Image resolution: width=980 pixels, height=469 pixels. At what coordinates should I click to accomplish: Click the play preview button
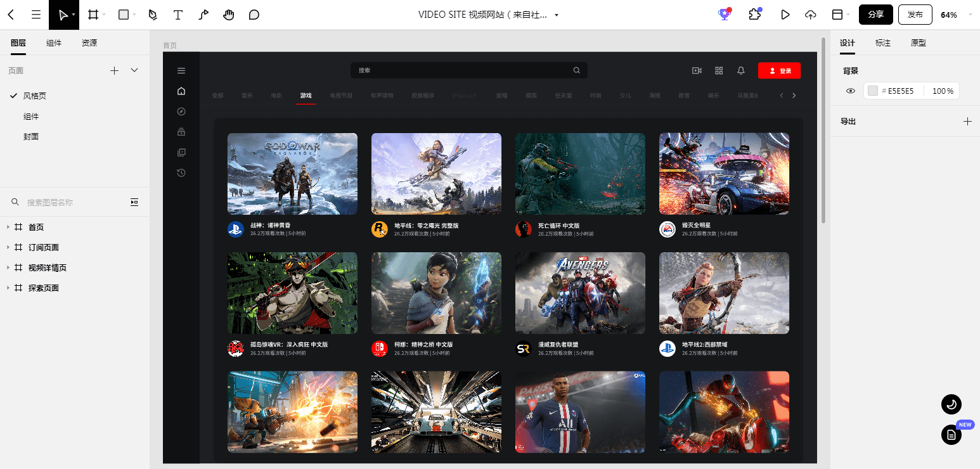785,15
